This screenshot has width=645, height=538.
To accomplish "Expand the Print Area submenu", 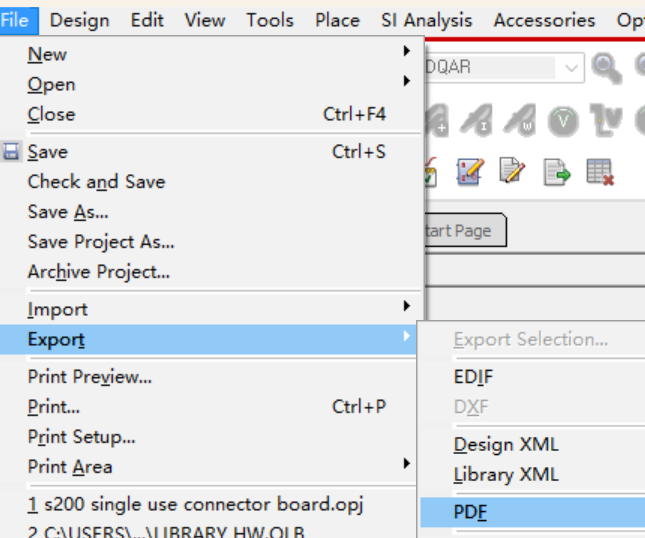I will (208, 467).
